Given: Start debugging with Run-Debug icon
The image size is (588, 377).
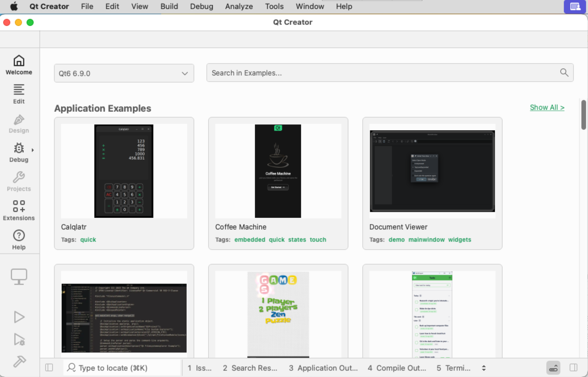Looking at the screenshot, I should tap(19, 340).
